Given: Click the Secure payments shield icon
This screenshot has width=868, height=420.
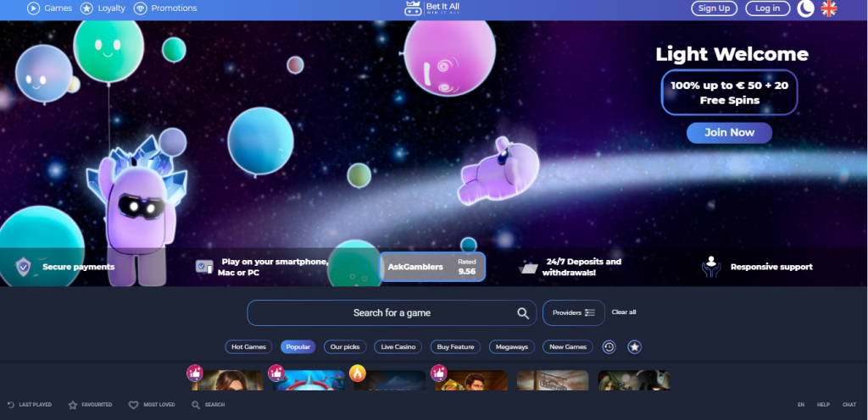Looking at the screenshot, I should click(23, 267).
